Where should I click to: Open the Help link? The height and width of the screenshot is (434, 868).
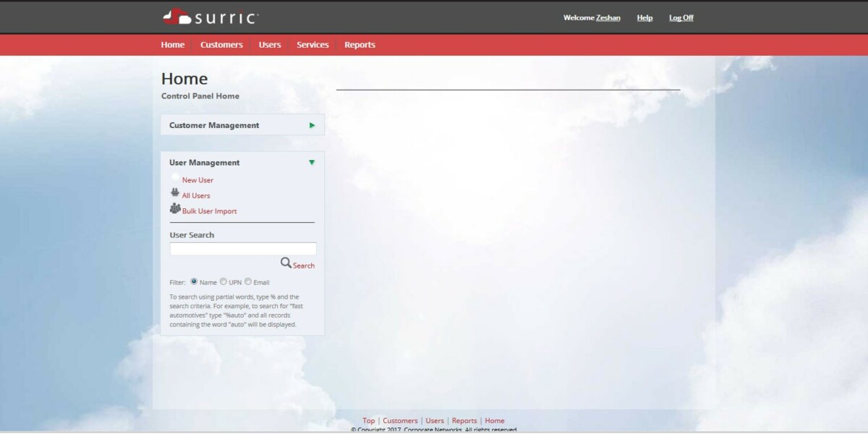click(644, 17)
